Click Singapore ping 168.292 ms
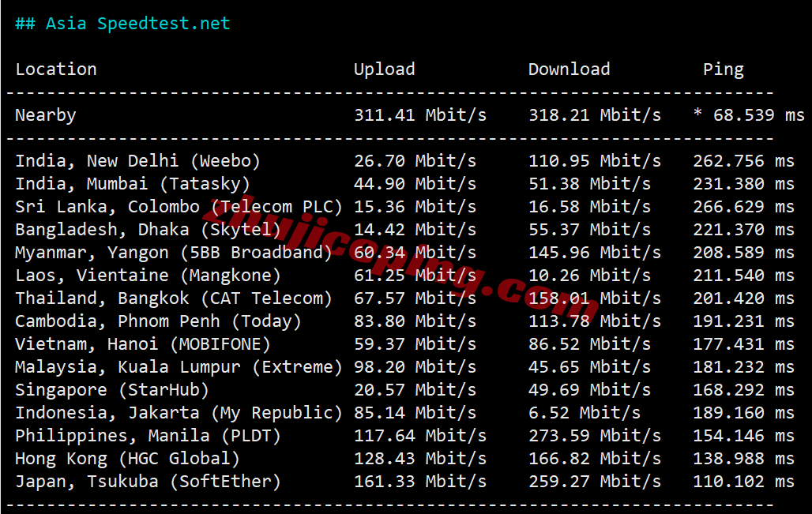 743,390
